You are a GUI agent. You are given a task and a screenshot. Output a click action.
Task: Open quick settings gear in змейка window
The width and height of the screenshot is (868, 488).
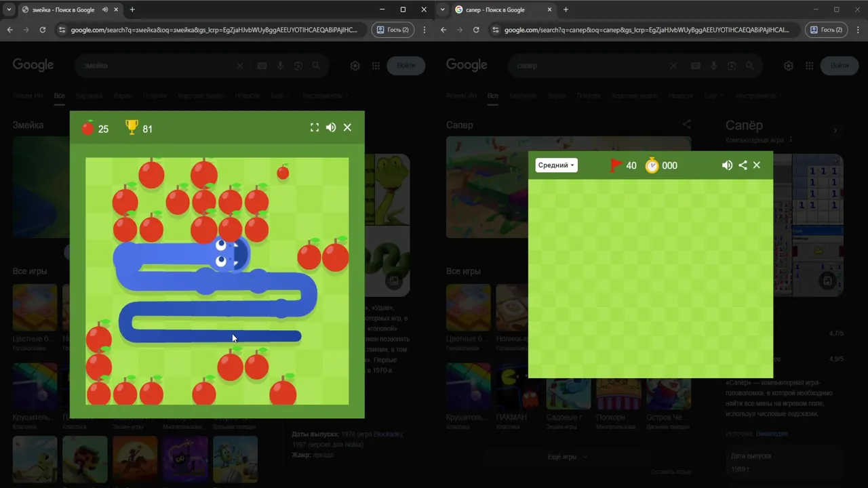355,66
